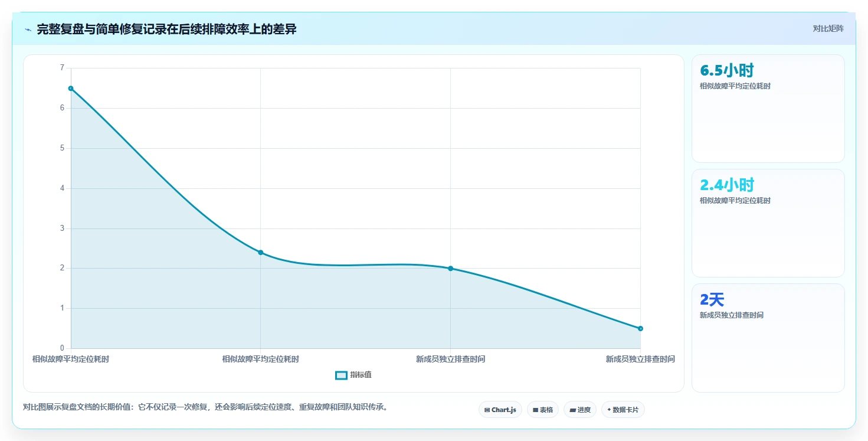Select the 表格 chip

(x=543, y=410)
